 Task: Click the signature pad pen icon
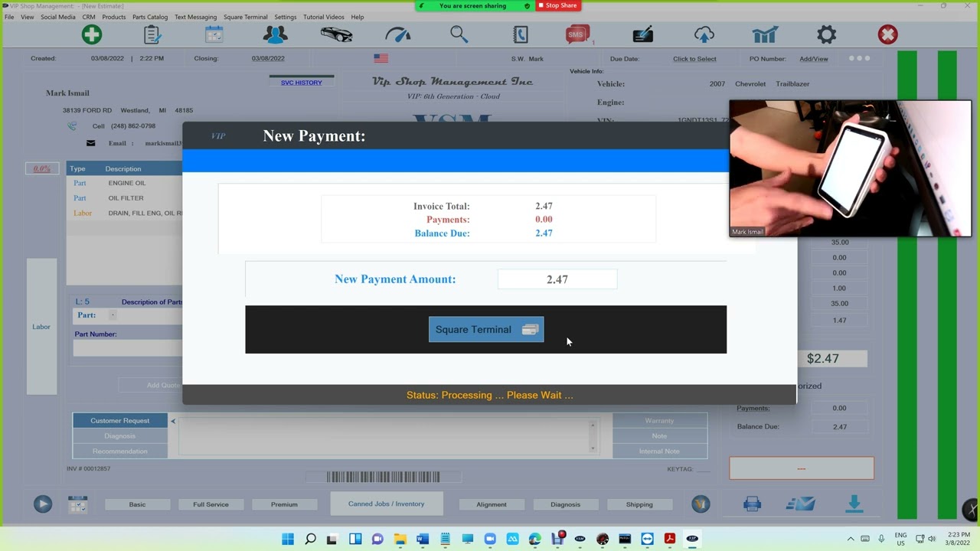pos(643,34)
